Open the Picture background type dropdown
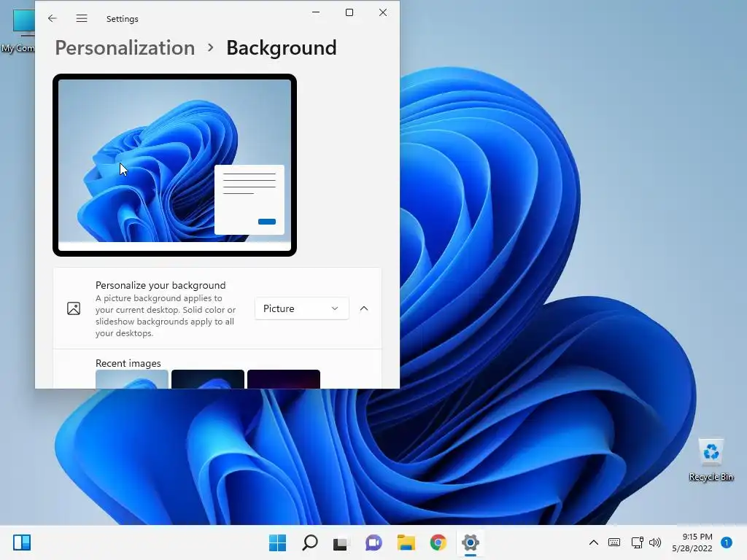This screenshot has width=747, height=560. pyautogui.click(x=301, y=308)
